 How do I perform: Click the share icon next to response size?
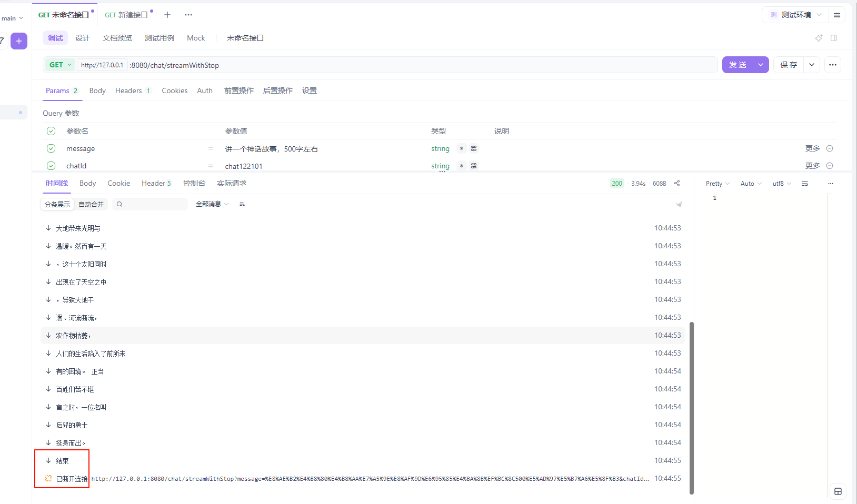677,183
